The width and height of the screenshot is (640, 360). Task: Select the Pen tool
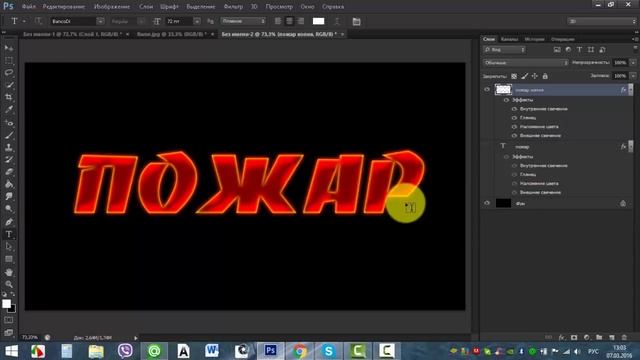tap(9, 222)
